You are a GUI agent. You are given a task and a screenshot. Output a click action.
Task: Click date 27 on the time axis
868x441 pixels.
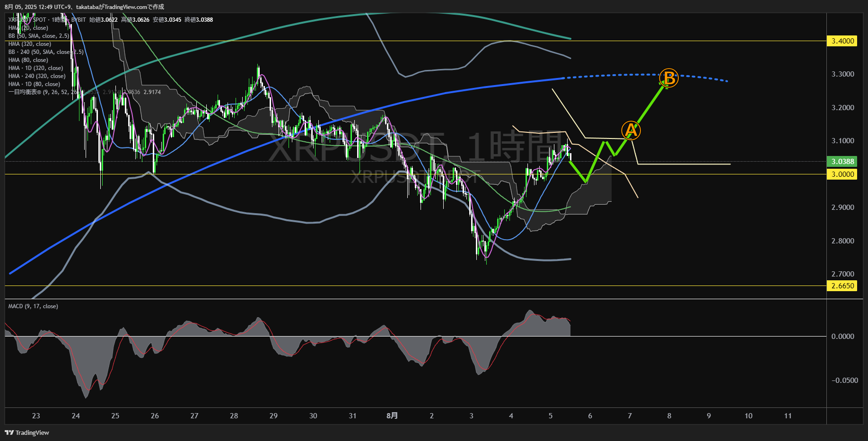coord(194,416)
